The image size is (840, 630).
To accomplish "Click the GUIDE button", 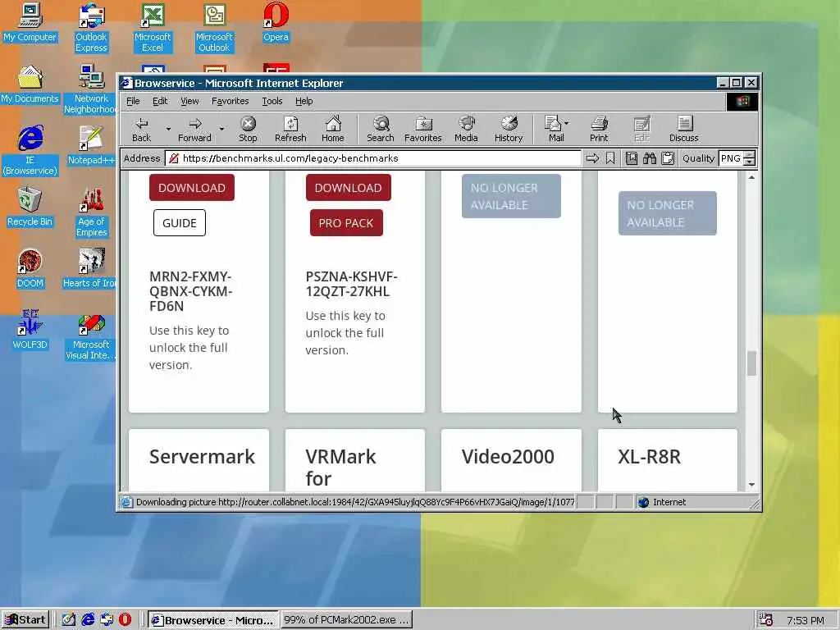I will point(180,223).
